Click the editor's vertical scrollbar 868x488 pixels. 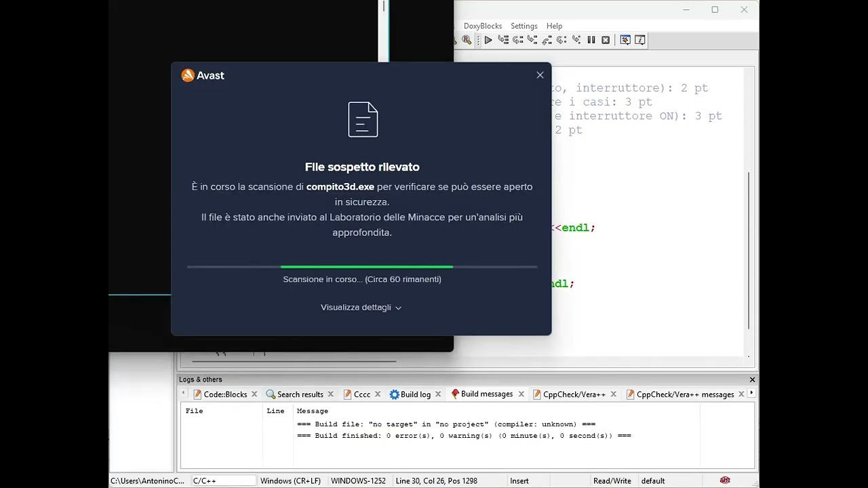(x=749, y=251)
